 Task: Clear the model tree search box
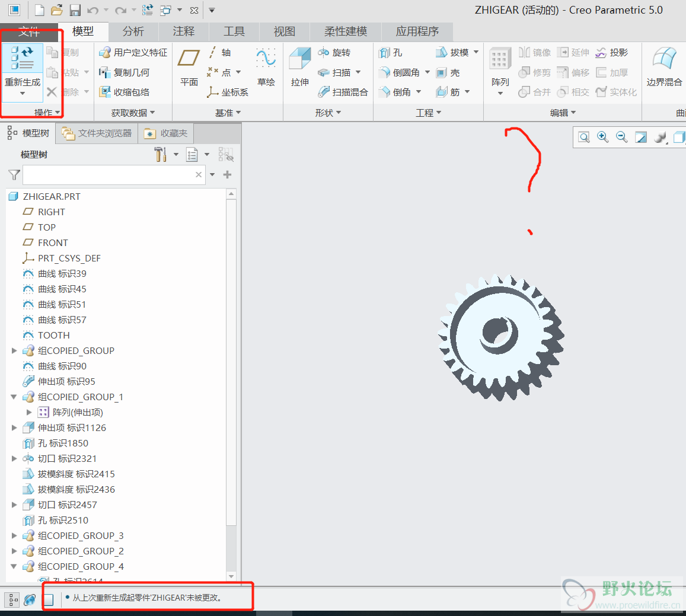[x=199, y=175]
